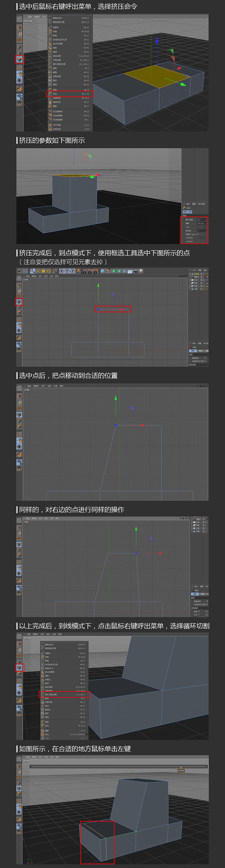
Task: Select the Move tool in the main toolbar
Action: click(38, 271)
